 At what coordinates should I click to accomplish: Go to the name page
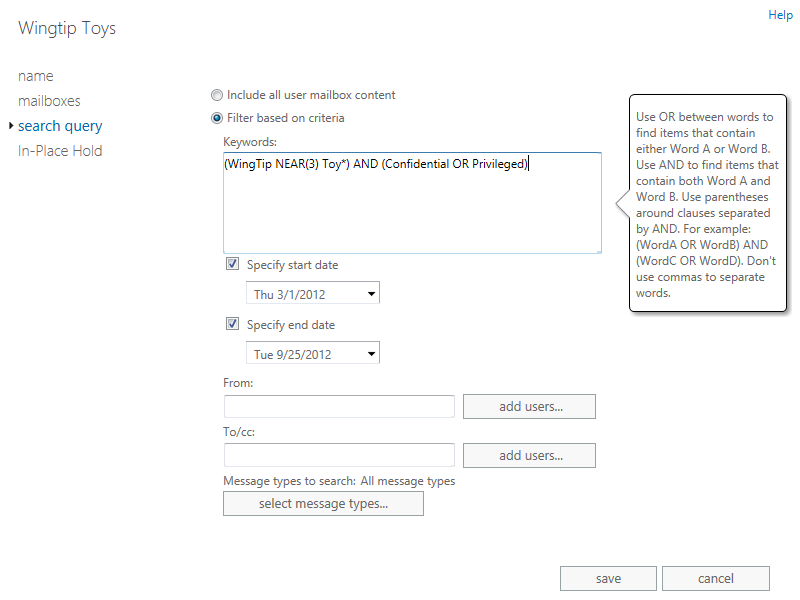click(x=36, y=76)
